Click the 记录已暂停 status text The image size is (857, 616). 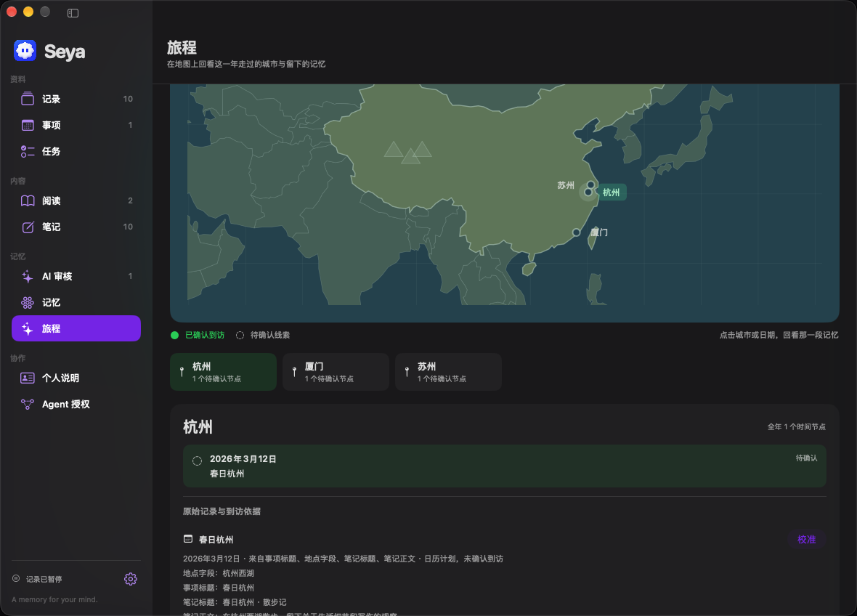44,579
